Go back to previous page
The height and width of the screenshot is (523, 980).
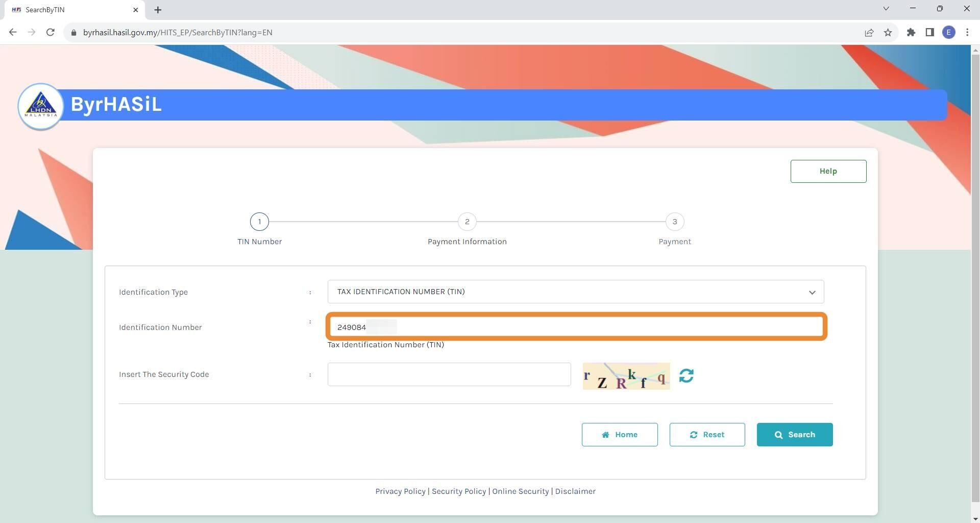(13, 32)
